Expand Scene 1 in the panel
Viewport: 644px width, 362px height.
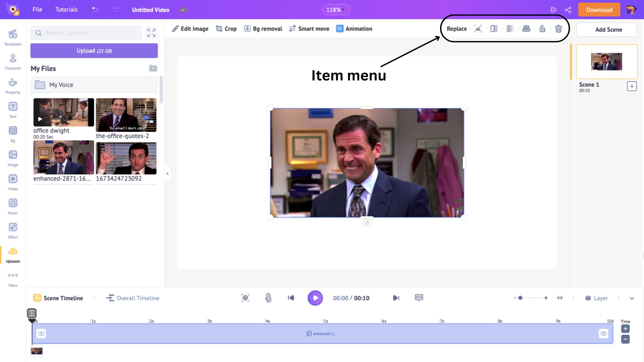point(632,86)
